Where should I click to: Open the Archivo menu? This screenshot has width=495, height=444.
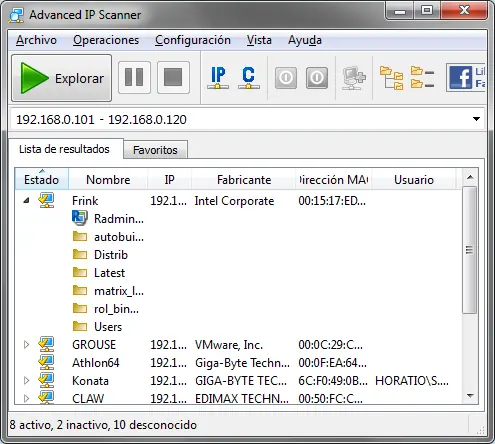pos(36,40)
